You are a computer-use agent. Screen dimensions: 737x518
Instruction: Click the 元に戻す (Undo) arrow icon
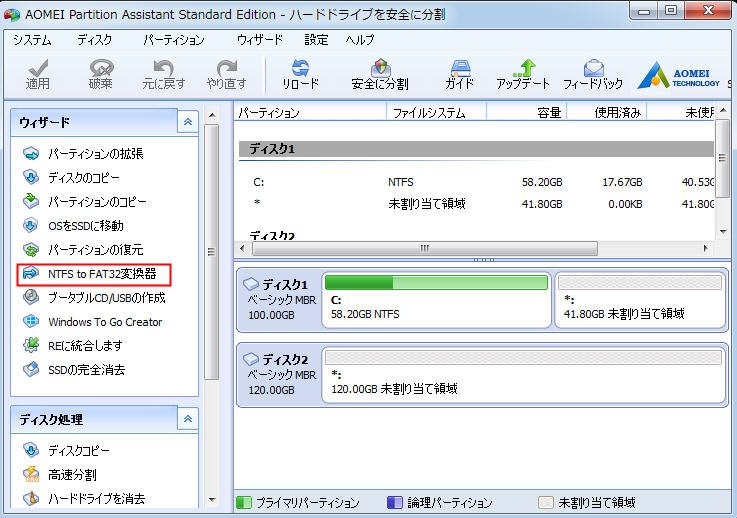click(163, 67)
